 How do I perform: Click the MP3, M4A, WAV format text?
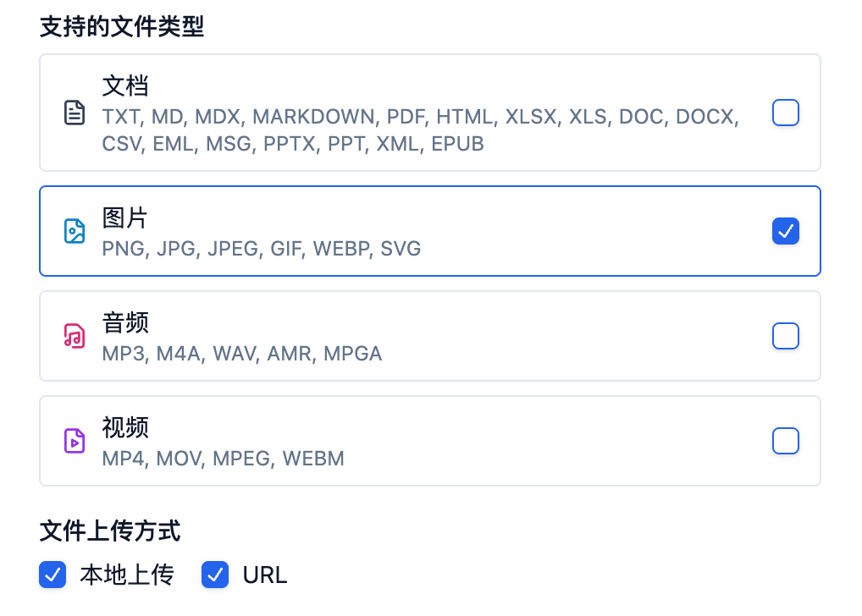pyautogui.click(x=241, y=354)
